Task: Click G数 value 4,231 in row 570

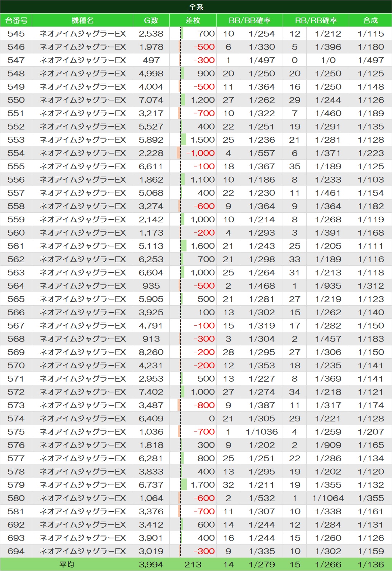Action: coord(151,365)
